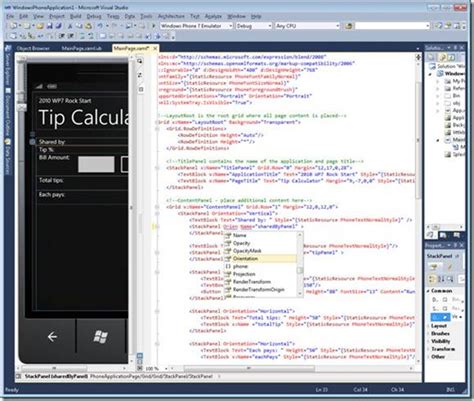Click the Open File folder icon
The height and width of the screenshot is (401, 474).
pyautogui.click(x=40, y=26)
